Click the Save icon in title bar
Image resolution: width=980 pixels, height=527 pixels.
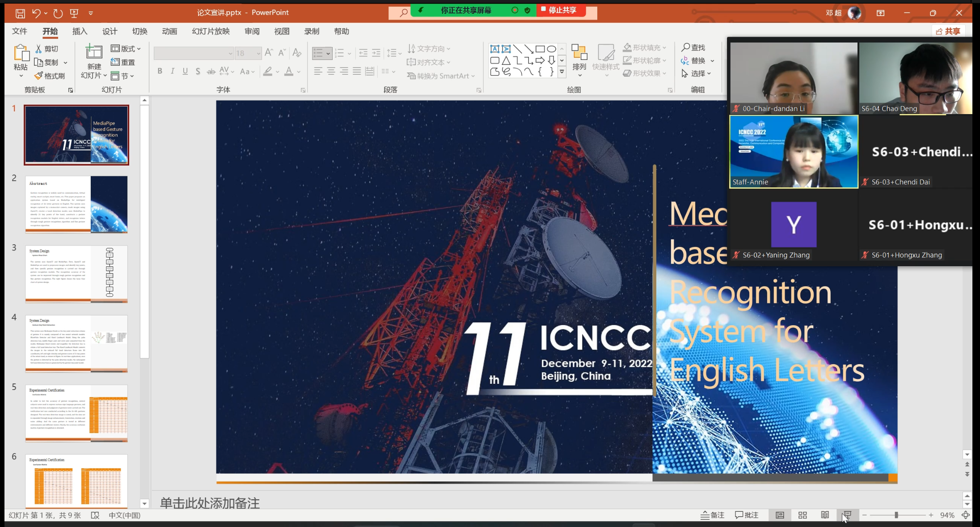(x=20, y=13)
